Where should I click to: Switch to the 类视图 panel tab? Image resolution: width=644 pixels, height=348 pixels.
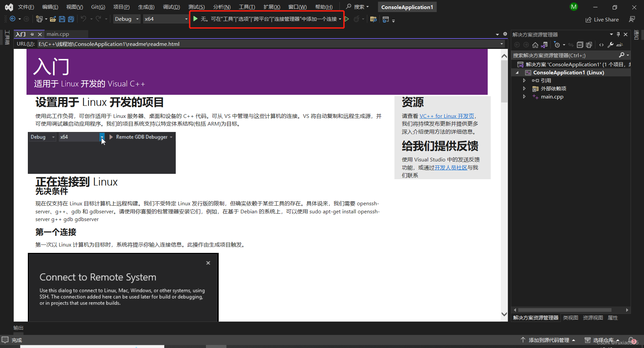point(570,318)
